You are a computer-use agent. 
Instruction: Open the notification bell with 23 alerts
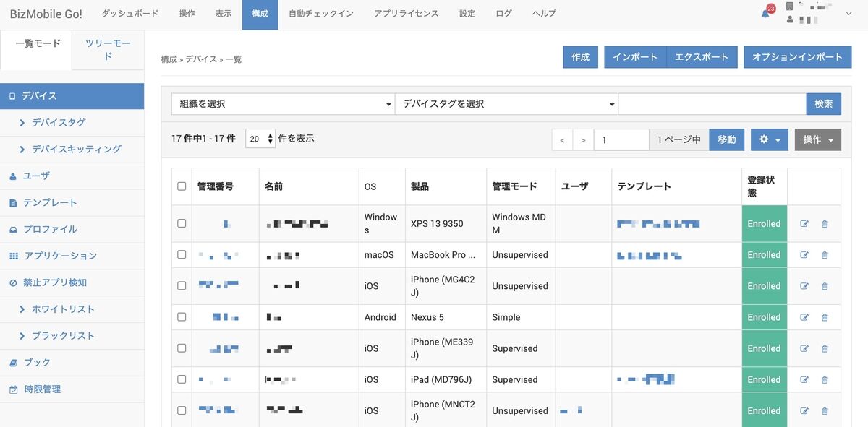tap(765, 14)
